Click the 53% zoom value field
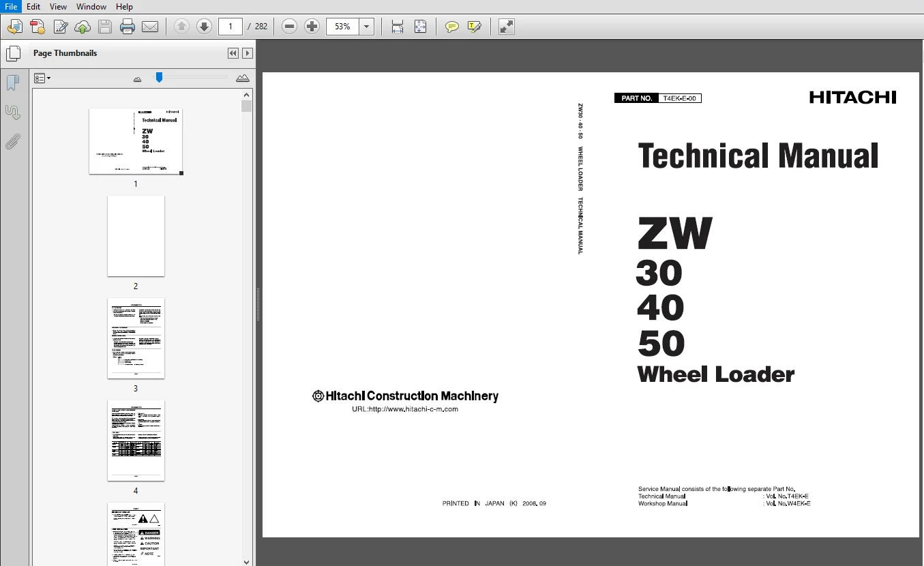Viewport: 924px width, 566px height. click(x=342, y=27)
